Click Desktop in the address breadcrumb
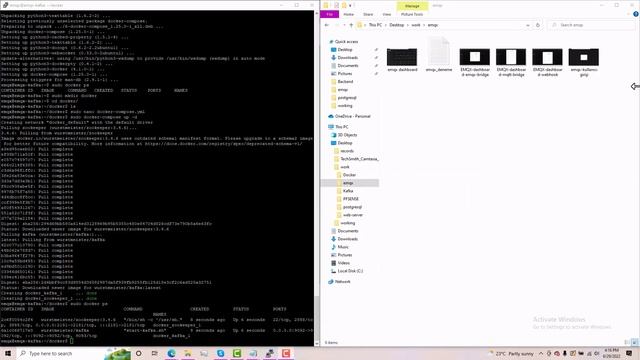The width and height of the screenshot is (640, 360). 396,25
